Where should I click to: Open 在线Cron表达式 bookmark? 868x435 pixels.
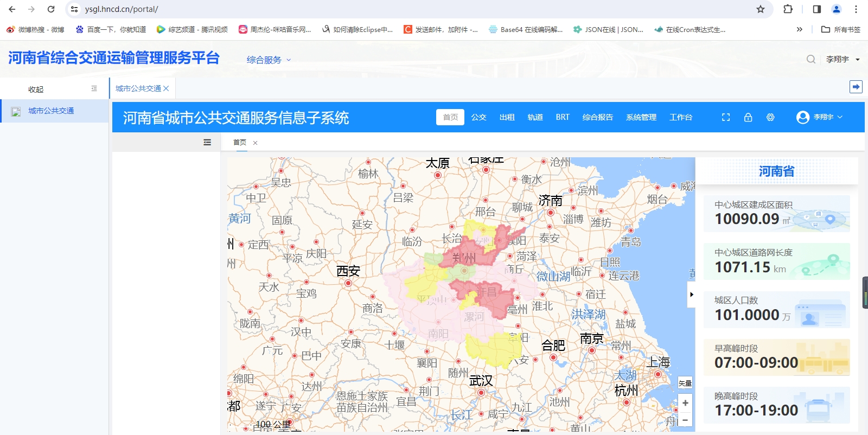(x=690, y=30)
